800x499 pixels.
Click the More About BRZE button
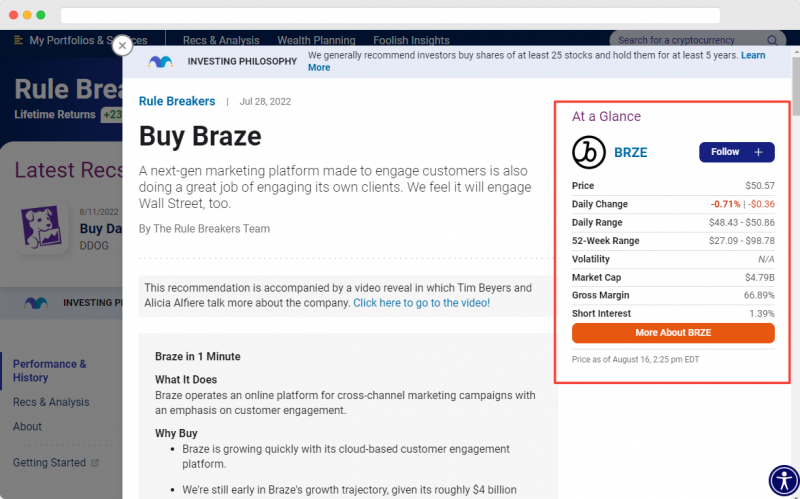click(673, 333)
